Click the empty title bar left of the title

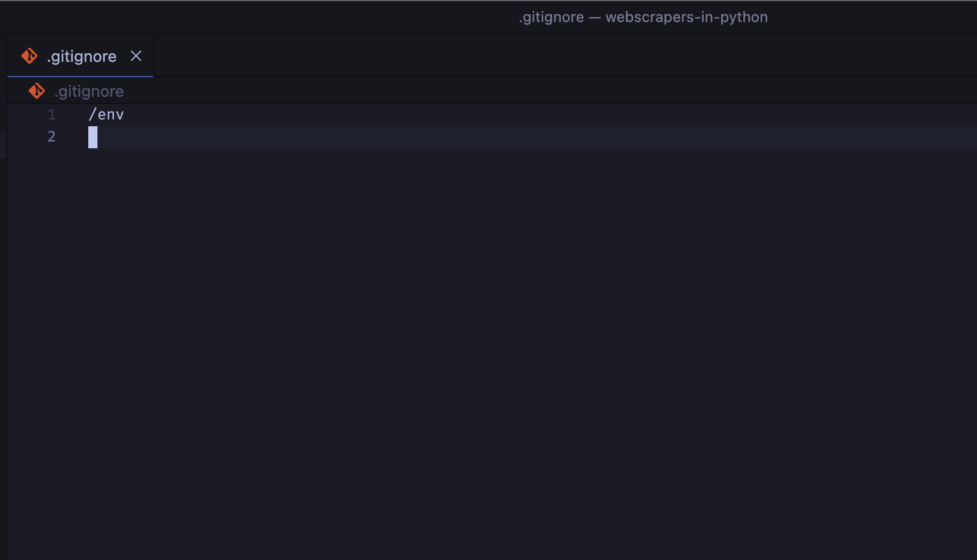(x=245, y=17)
